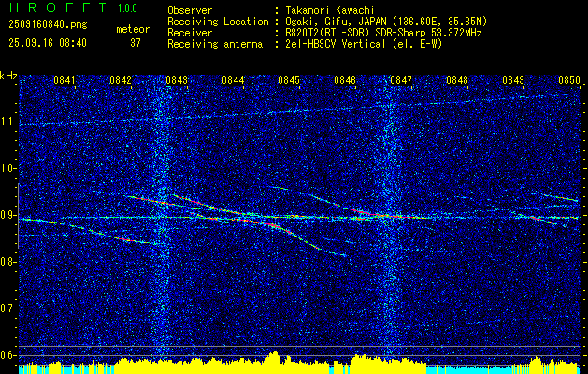This screenshot has width=588, height=374.
Task: Click the Observer label
Action: pyautogui.click(x=190, y=10)
